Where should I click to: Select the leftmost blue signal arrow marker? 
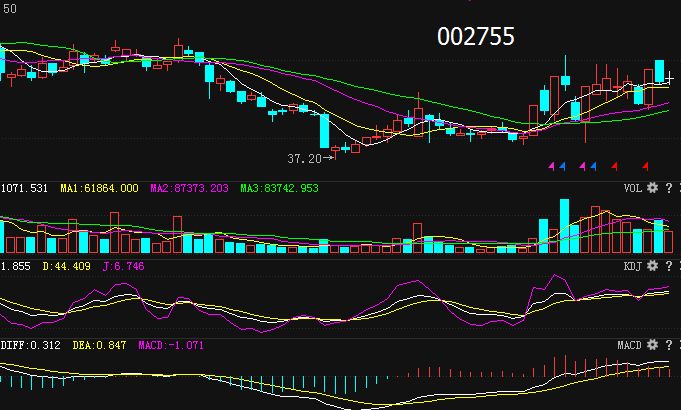click(562, 166)
